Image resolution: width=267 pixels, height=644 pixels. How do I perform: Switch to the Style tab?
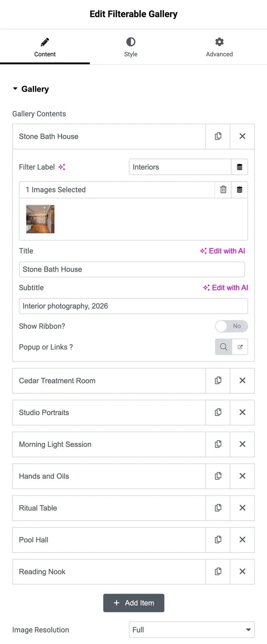[131, 47]
